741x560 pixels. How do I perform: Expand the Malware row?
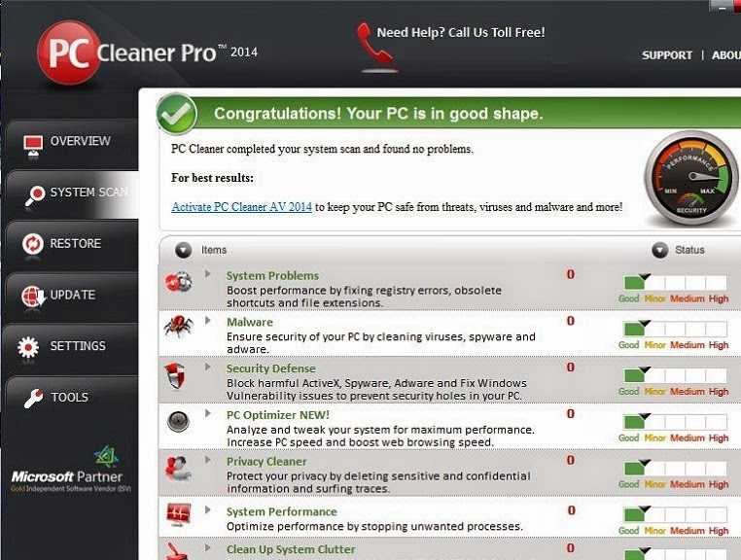[x=207, y=320]
